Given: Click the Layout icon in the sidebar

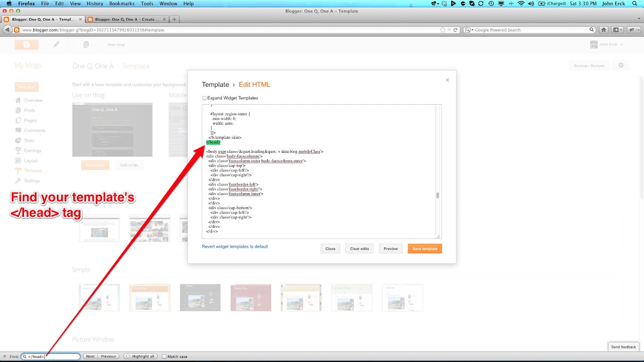Looking at the screenshot, I should 19,160.
